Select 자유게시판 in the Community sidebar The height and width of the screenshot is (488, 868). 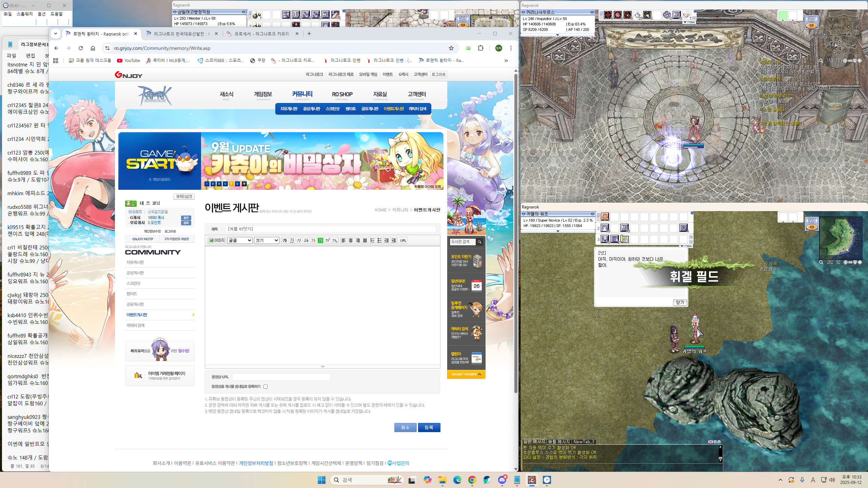coord(135,262)
